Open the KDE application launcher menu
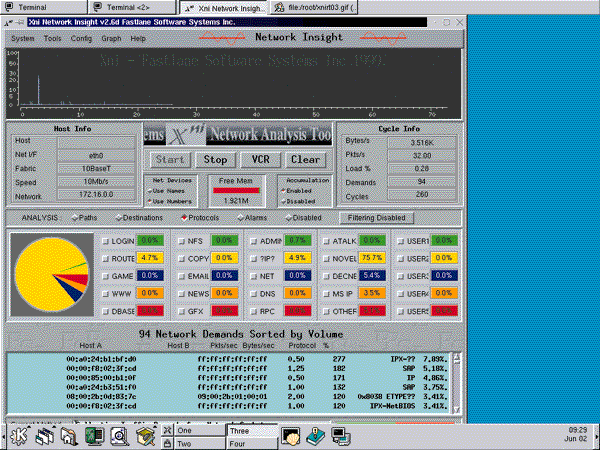This screenshot has height=450, width=600. click(20, 435)
